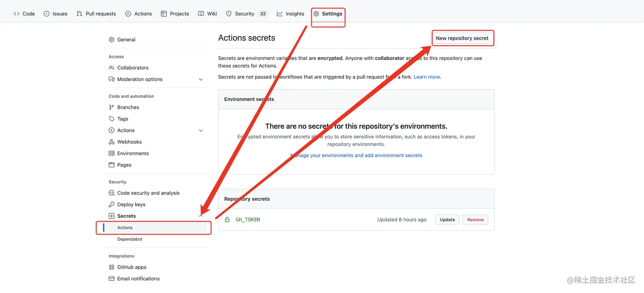Open Collaborators settings label
Screen dimensions: 644x293
(x=133, y=68)
